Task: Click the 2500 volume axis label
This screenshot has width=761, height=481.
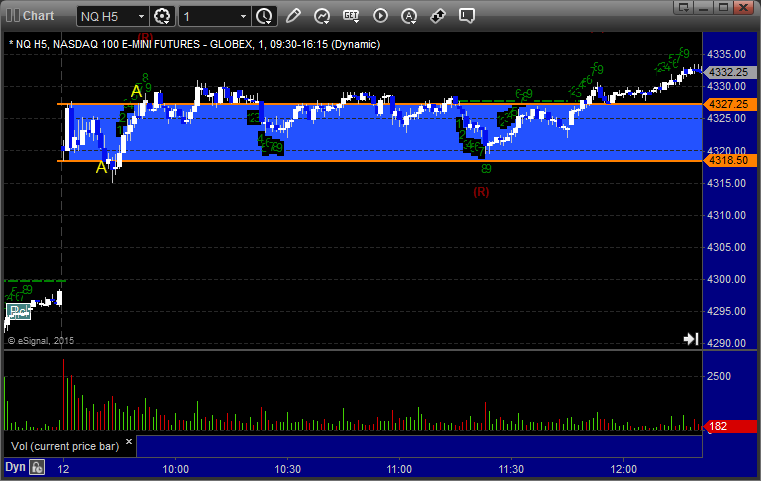Action: 719,376
